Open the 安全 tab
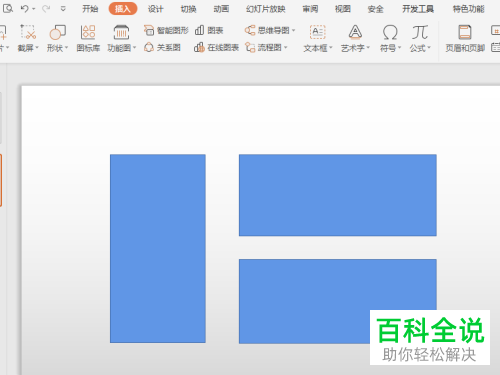The width and height of the screenshot is (500, 375). point(375,9)
